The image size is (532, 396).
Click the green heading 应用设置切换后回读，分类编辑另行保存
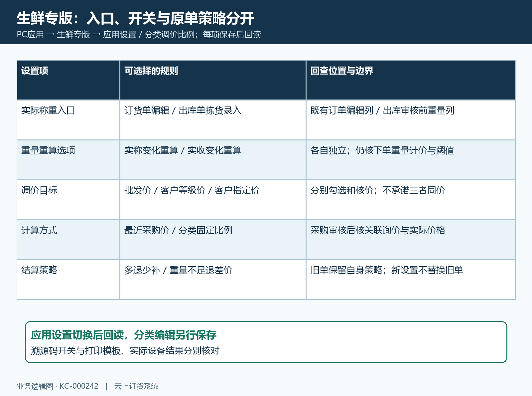(x=124, y=335)
